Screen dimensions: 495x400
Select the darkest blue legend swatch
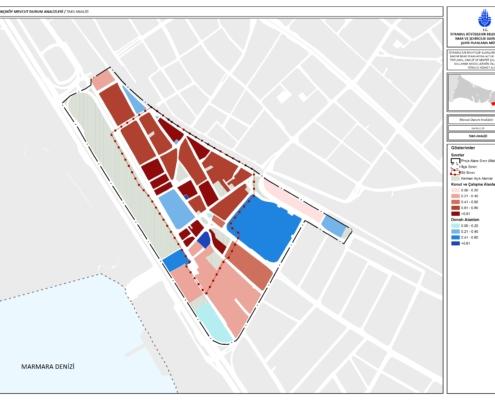pos(455,243)
